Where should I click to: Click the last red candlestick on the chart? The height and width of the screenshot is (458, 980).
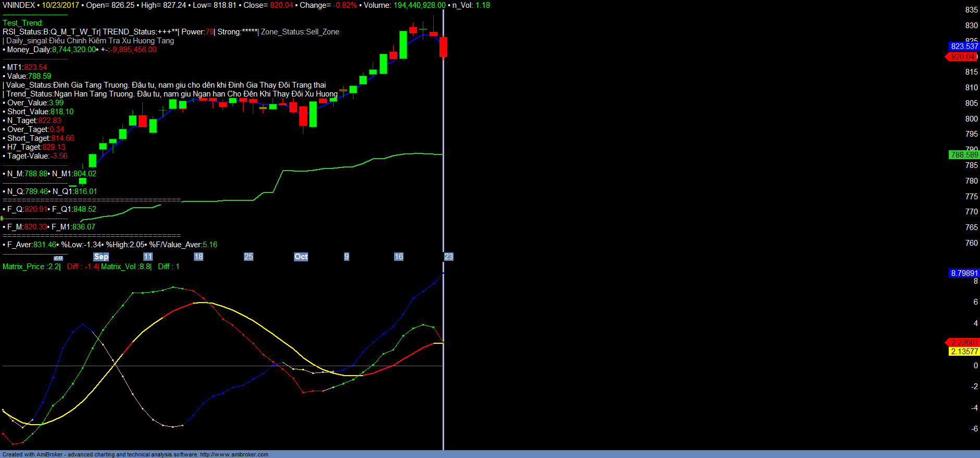443,47
